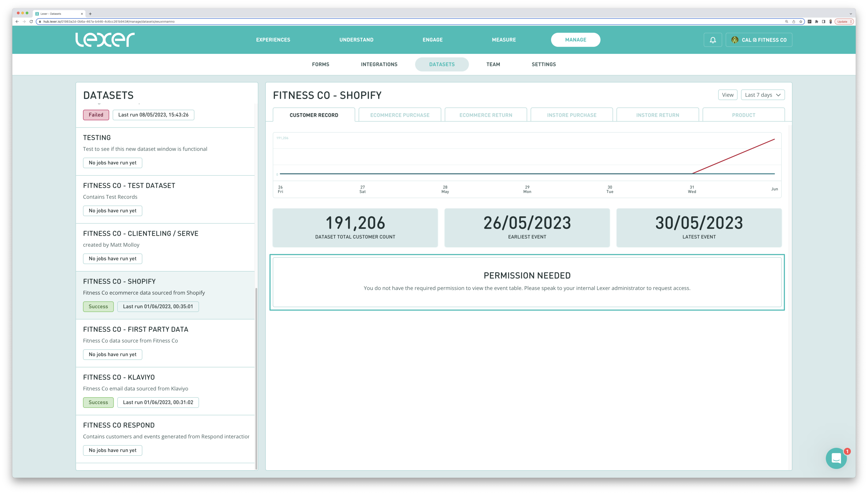Click the Permission Needed heading

(527, 275)
